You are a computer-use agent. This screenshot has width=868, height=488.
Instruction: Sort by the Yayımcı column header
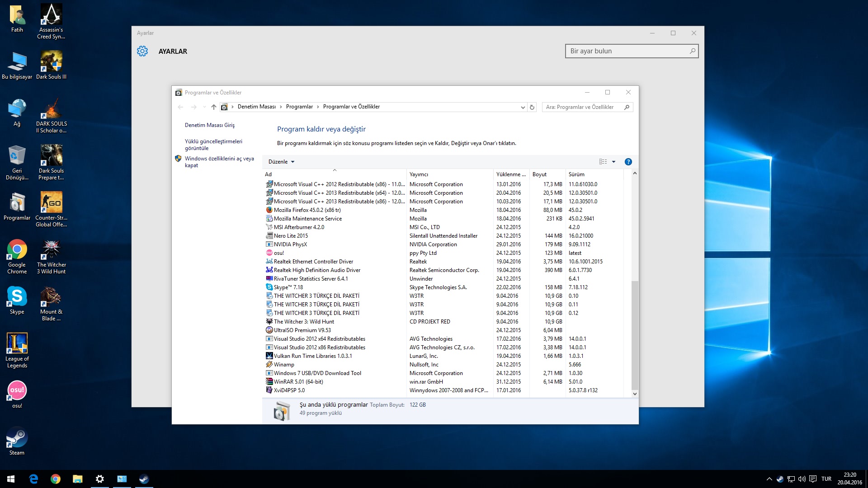pyautogui.click(x=450, y=174)
